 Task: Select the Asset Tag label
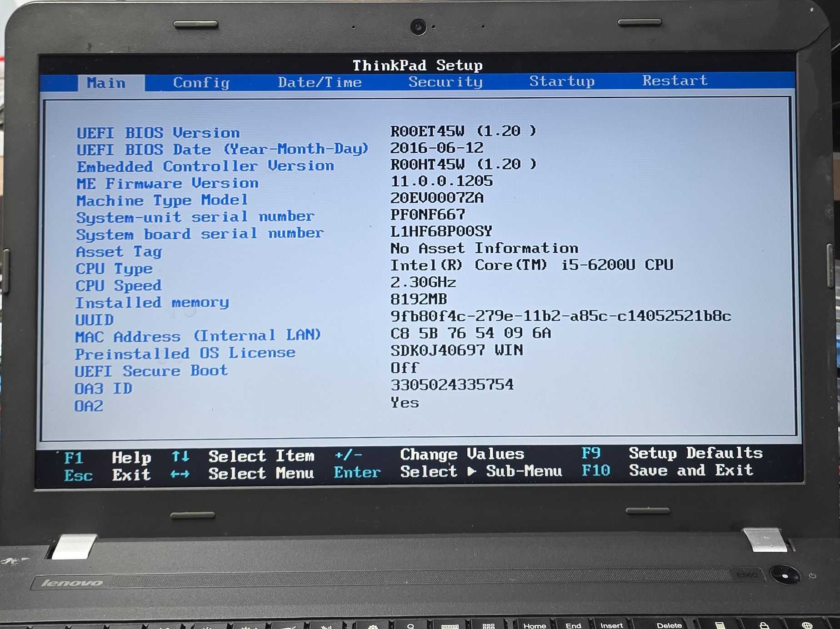pos(119,251)
